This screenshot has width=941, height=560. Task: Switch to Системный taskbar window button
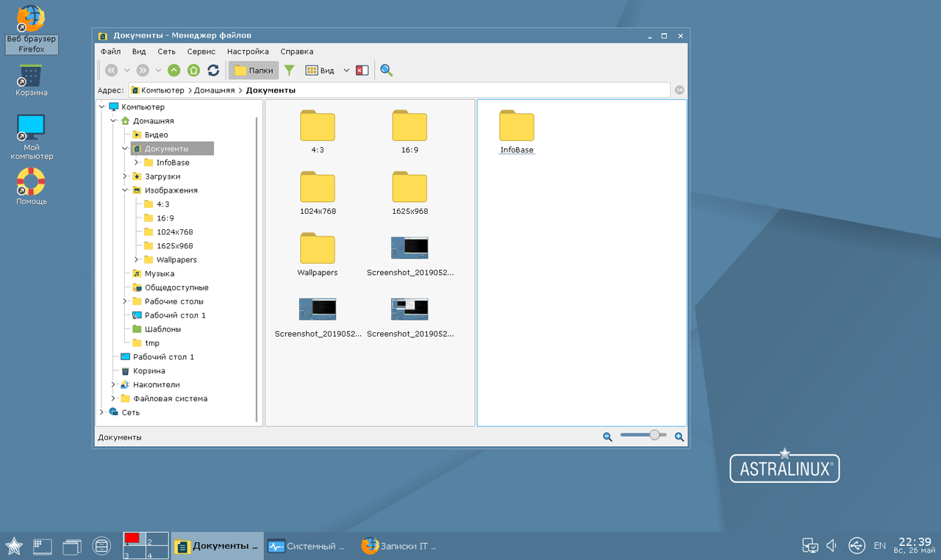click(x=307, y=546)
